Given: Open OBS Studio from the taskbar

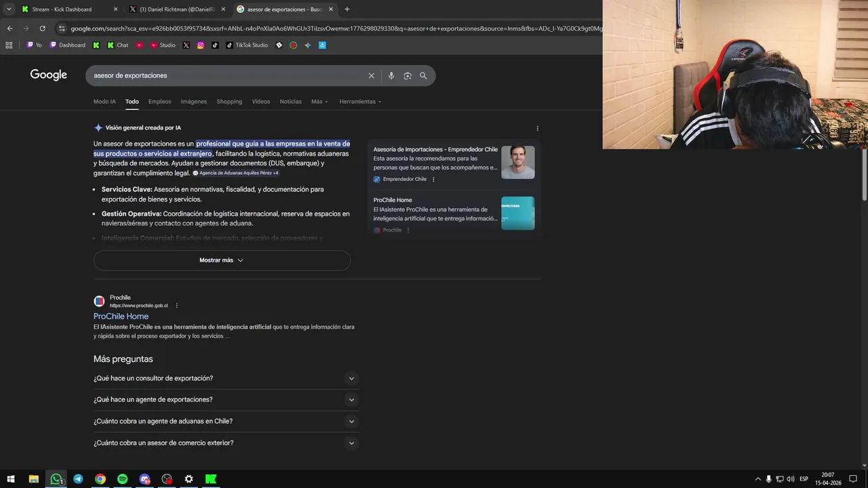Looking at the screenshot, I should click(x=167, y=479).
